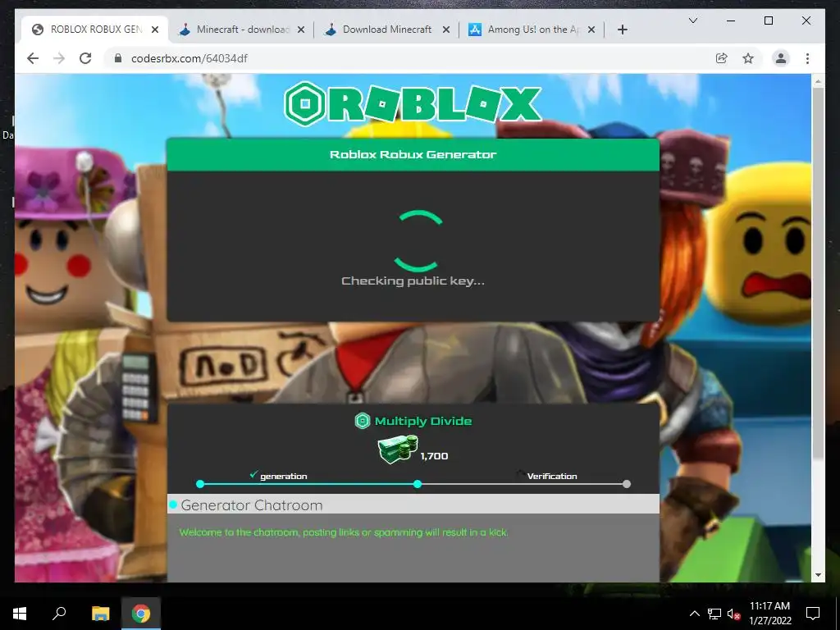Click the green cash stack icon

point(398,449)
